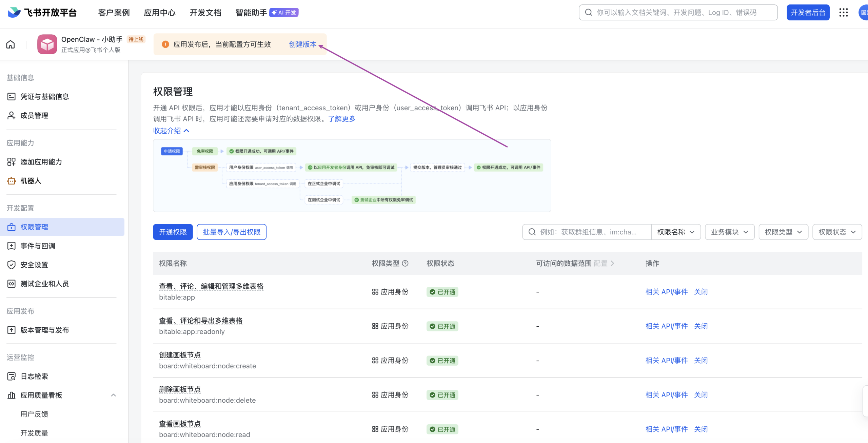The height and width of the screenshot is (443, 868).
Task: Open the 业务模块 filter dropdown
Action: [x=729, y=232]
